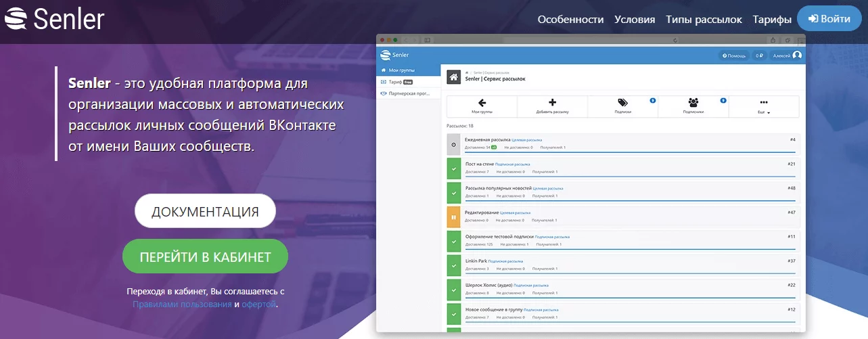This screenshot has height=339, width=868.
Task: Open the офертой link
Action: [259, 304]
